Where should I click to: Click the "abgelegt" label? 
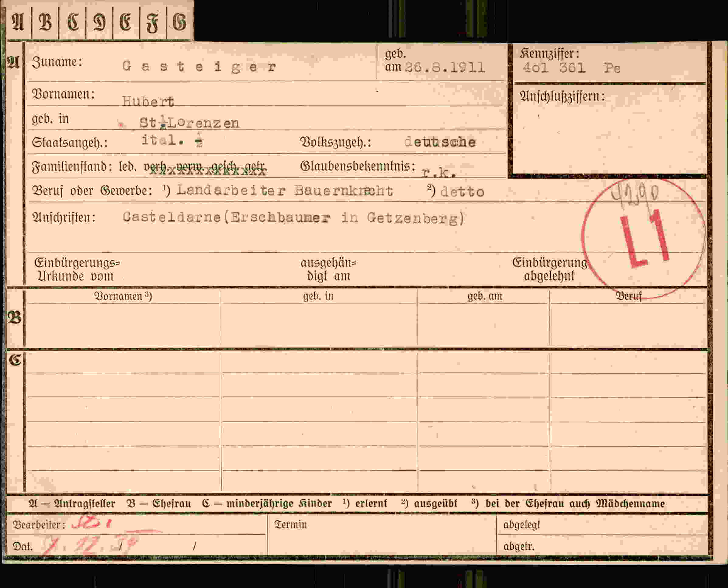522,525
